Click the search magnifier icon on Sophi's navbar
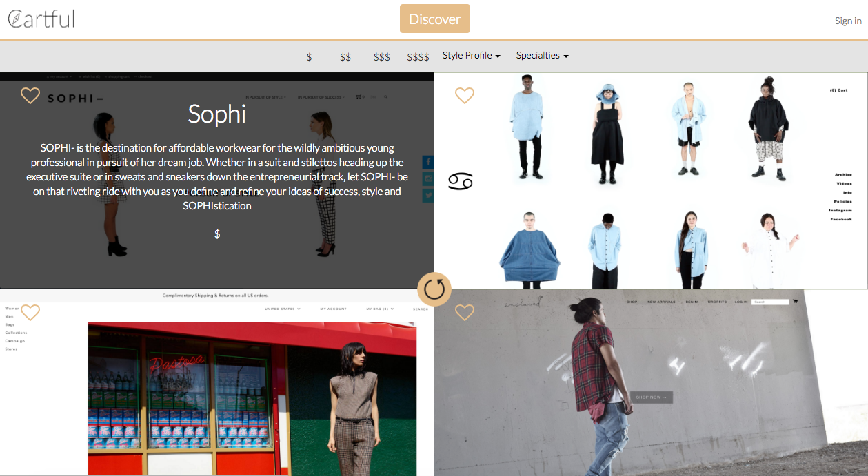Screen dimensions: 868x476 (385, 97)
